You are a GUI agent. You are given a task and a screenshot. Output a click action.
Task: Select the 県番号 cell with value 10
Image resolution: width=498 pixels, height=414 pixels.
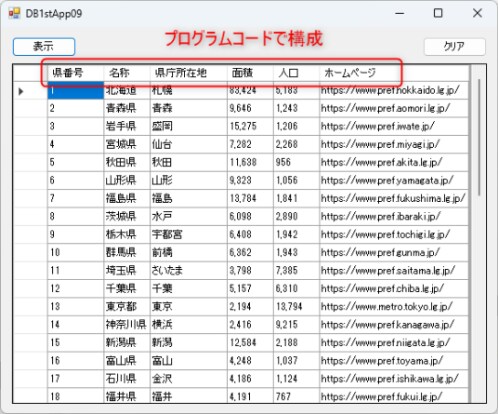75,252
